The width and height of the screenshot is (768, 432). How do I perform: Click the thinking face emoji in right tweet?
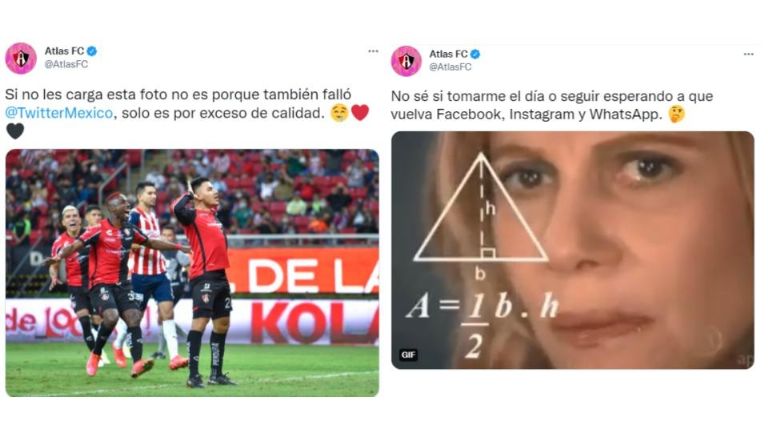(676, 114)
